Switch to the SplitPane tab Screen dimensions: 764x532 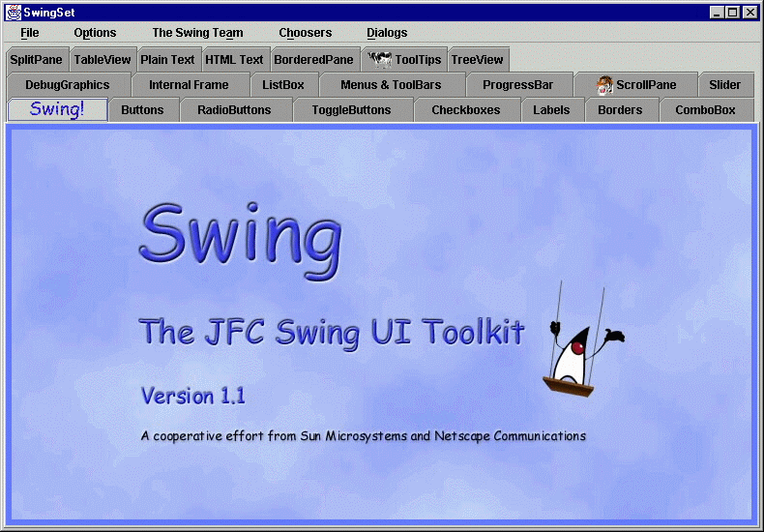37,59
